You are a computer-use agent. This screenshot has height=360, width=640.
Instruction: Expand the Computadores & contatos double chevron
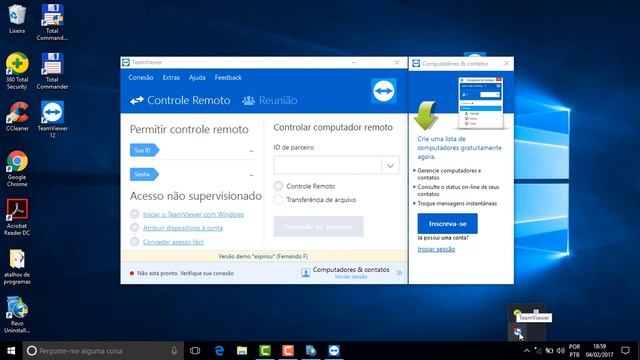(400, 273)
